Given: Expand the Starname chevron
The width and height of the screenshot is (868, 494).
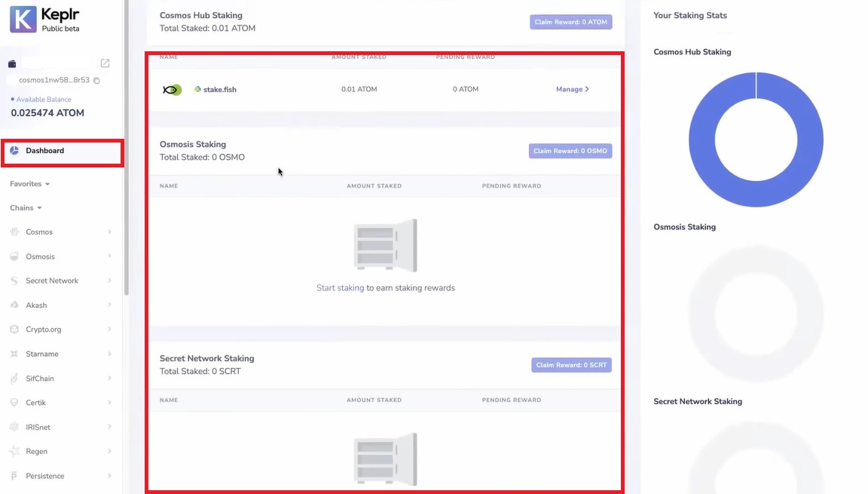Looking at the screenshot, I should [x=109, y=354].
